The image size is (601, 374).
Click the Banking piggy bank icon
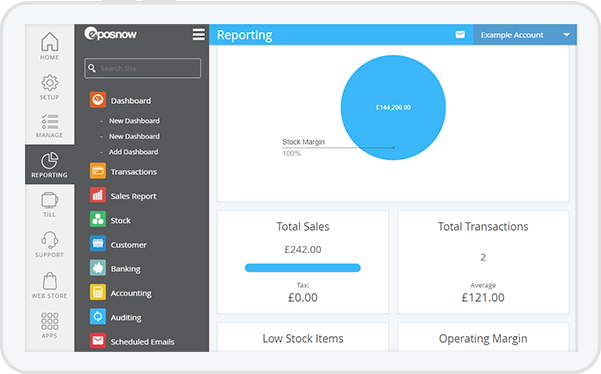(98, 268)
